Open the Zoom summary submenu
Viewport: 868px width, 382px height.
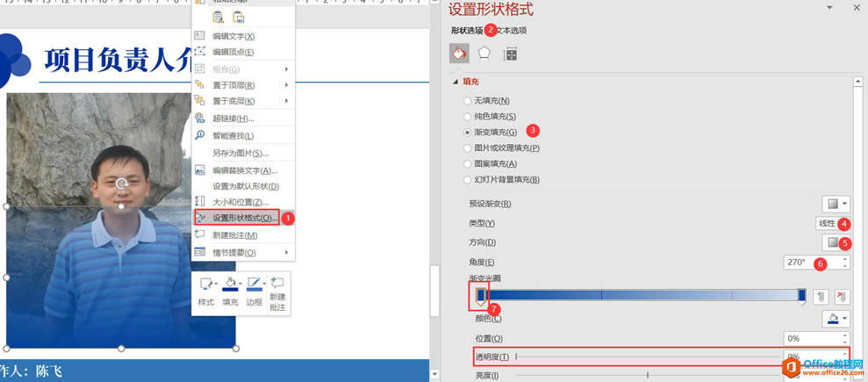[x=243, y=252]
